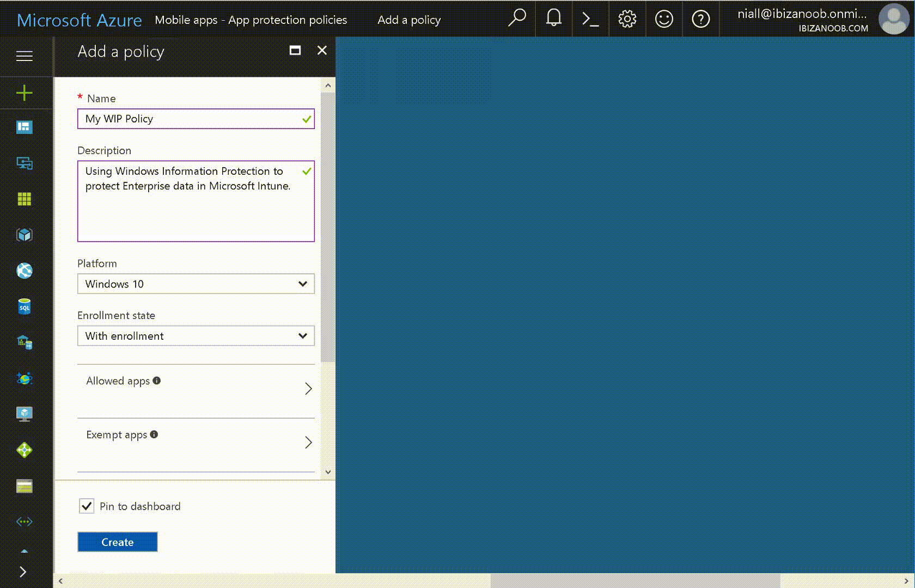Image resolution: width=915 pixels, height=588 pixels.
Task: Click the Microsoft Azure logo link
Action: (80, 20)
